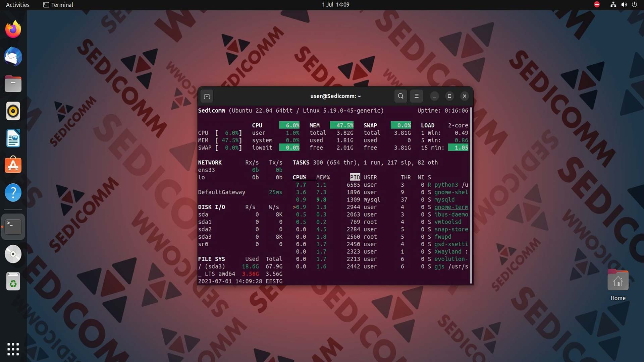Click the green MEM 47.5% badge
Screen dimensions: 644x362
click(342, 125)
